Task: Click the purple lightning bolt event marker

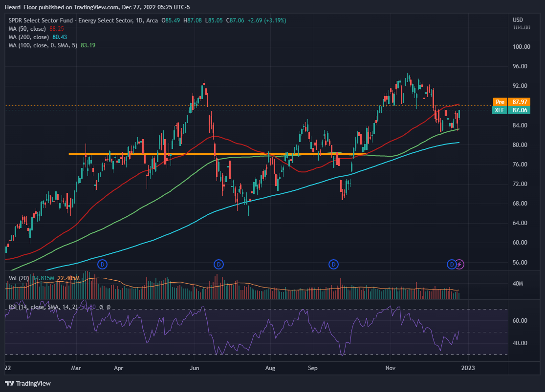Action: (x=459, y=265)
